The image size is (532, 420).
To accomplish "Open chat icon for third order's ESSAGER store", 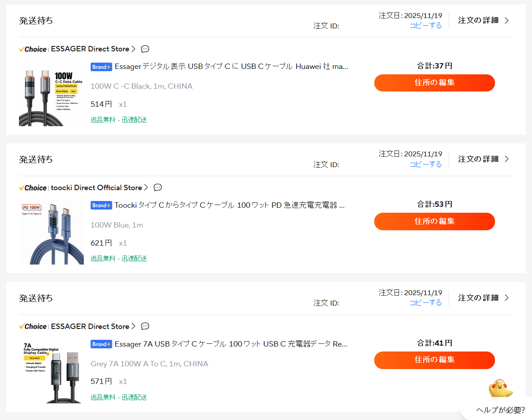I will click(145, 326).
